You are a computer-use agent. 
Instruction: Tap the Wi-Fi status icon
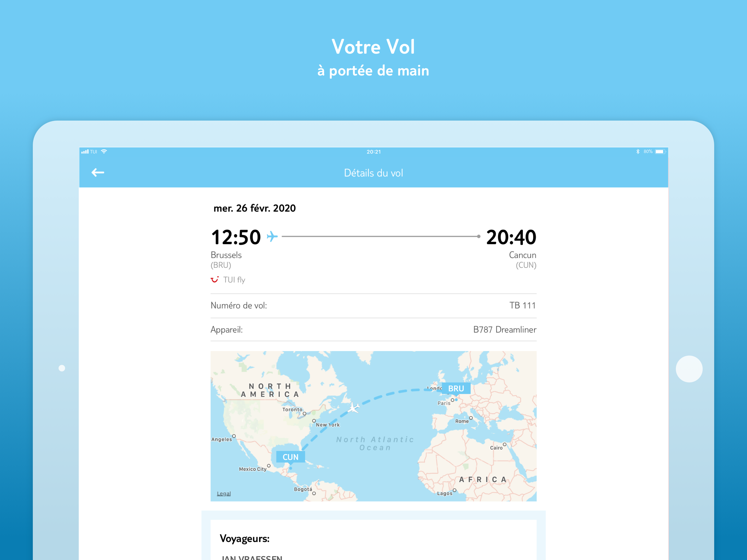(104, 152)
